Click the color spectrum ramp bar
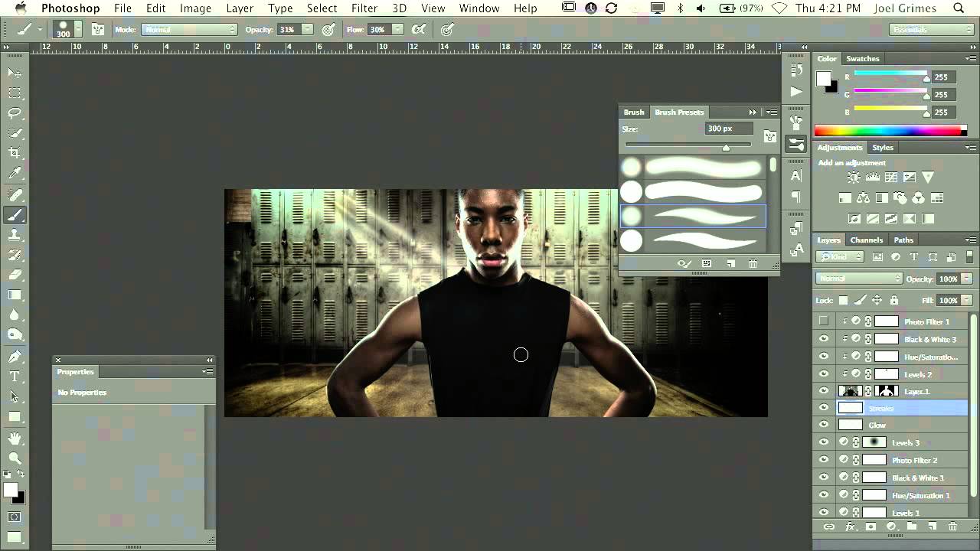The width and height of the screenshot is (980, 551). [890, 131]
